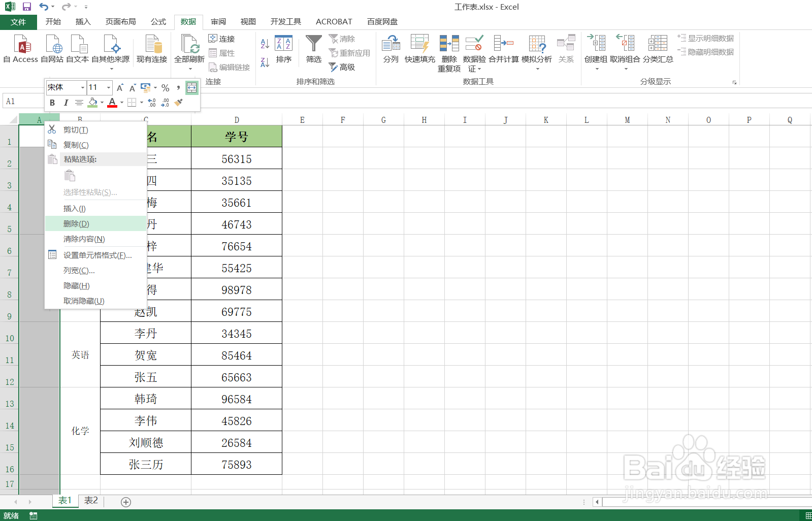Screen dimensions: 812x521
Task: Expand Group (创建组) dropdown
Action: [597, 69]
